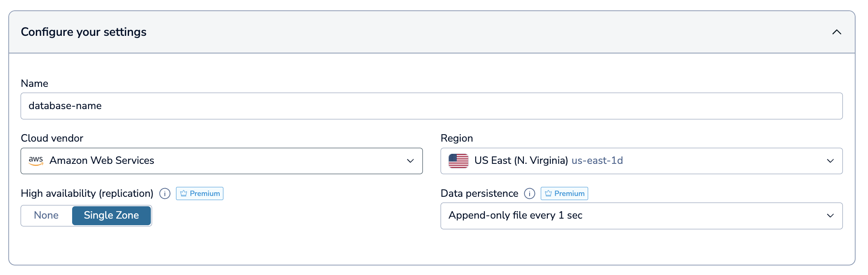Viewport: 868px width, 275px height.
Task: Click Premium badge next to High availability
Action: [x=204, y=193]
